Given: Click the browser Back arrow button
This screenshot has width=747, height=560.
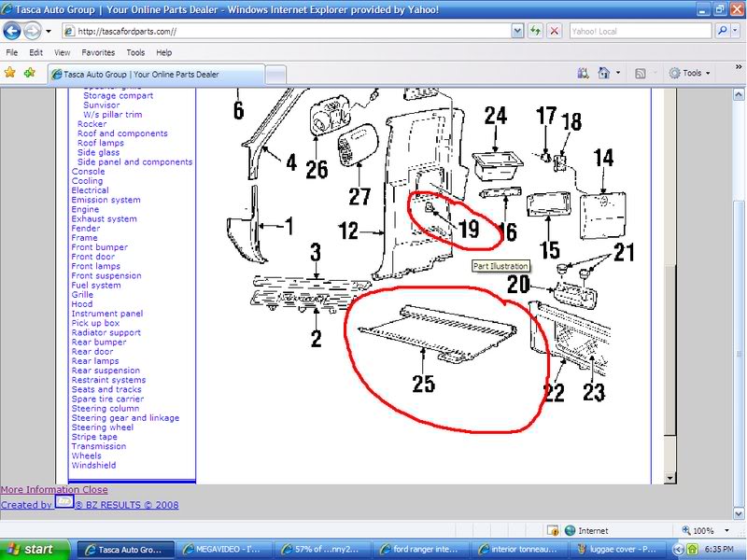Looking at the screenshot, I should (x=12, y=32).
